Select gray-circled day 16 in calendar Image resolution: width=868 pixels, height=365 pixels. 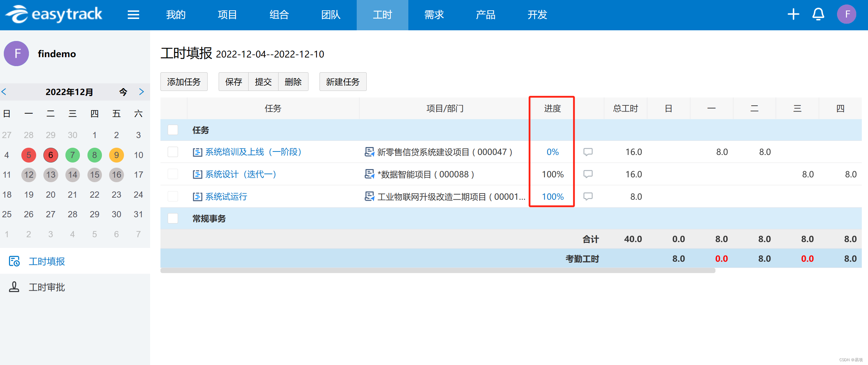point(117,175)
